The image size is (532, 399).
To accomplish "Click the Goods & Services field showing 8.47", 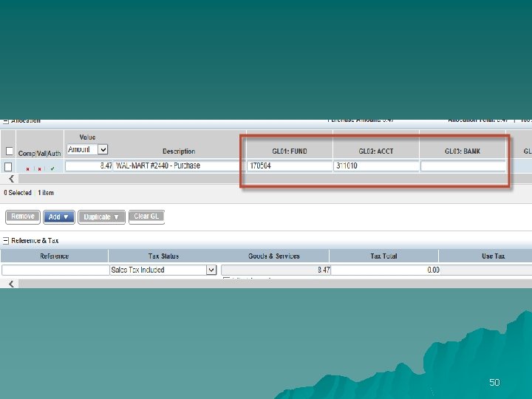I will click(276, 270).
